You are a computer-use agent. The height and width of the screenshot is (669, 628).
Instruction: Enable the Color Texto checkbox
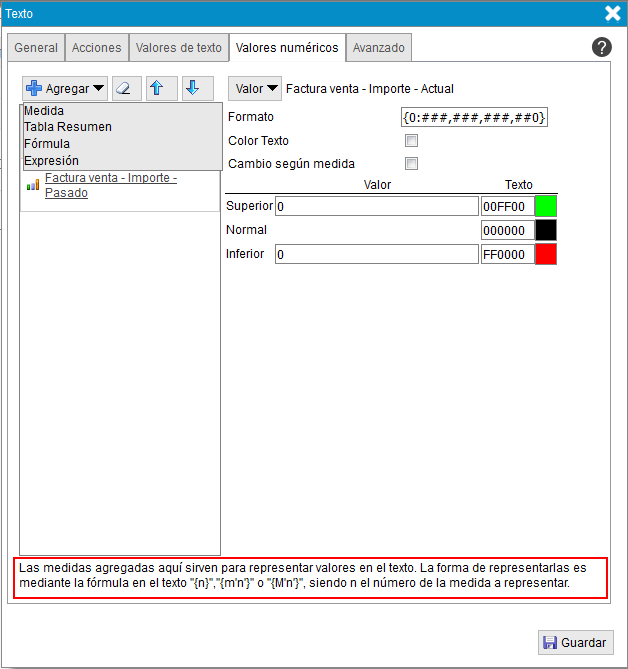click(x=411, y=141)
